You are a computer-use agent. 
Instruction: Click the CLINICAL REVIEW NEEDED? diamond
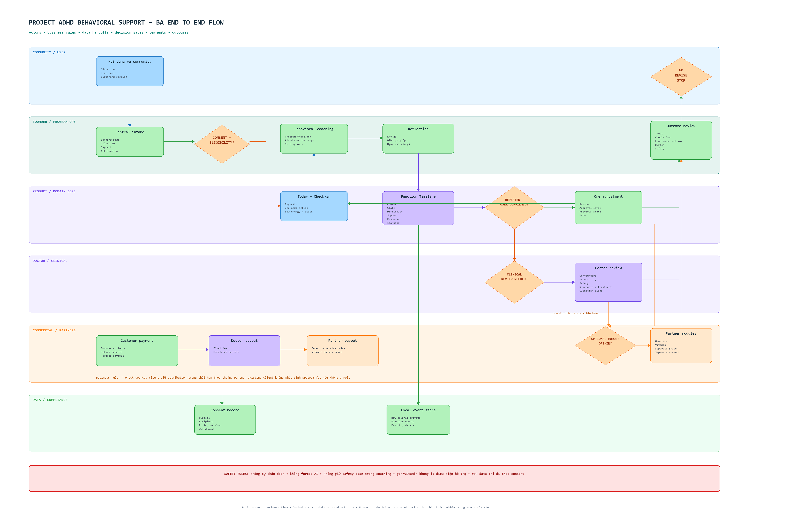pyautogui.click(x=514, y=282)
